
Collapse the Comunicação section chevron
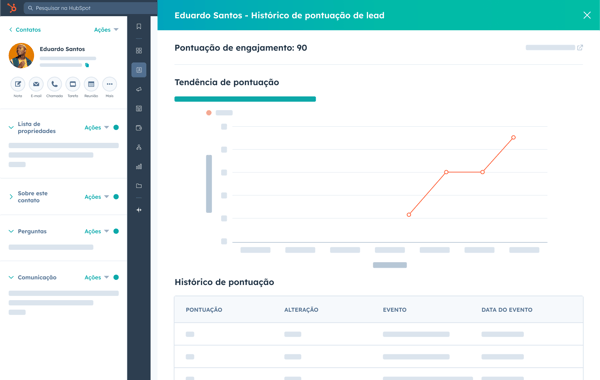click(x=11, y=277)
